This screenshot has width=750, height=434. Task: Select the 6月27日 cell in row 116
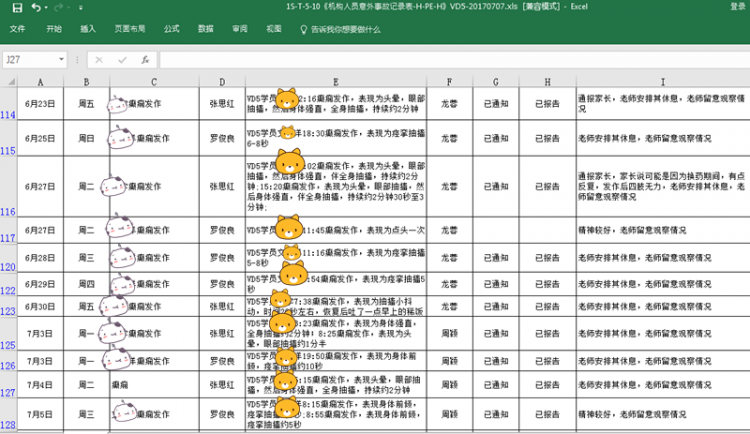click(x=40, y=186)
